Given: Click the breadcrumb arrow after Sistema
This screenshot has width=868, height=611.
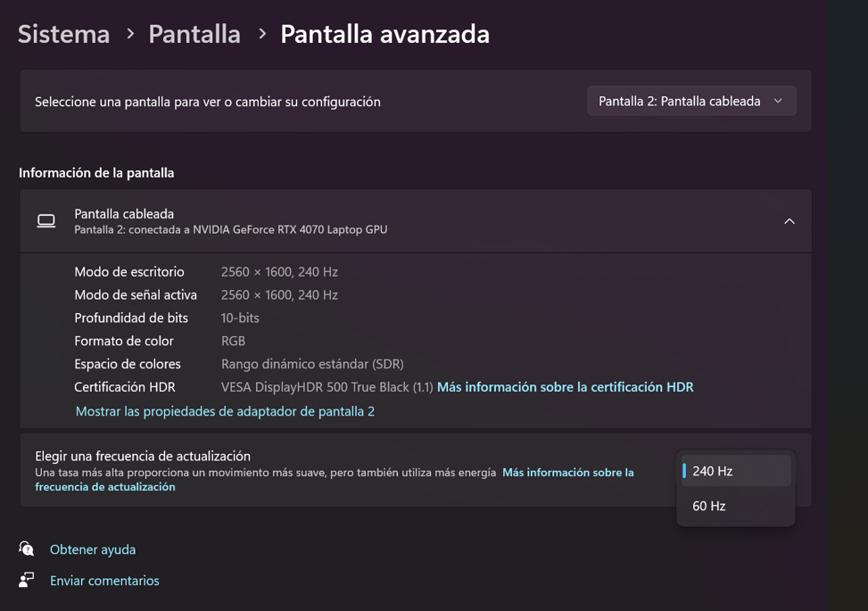Looking at the screenshot, I should [130, 34].
